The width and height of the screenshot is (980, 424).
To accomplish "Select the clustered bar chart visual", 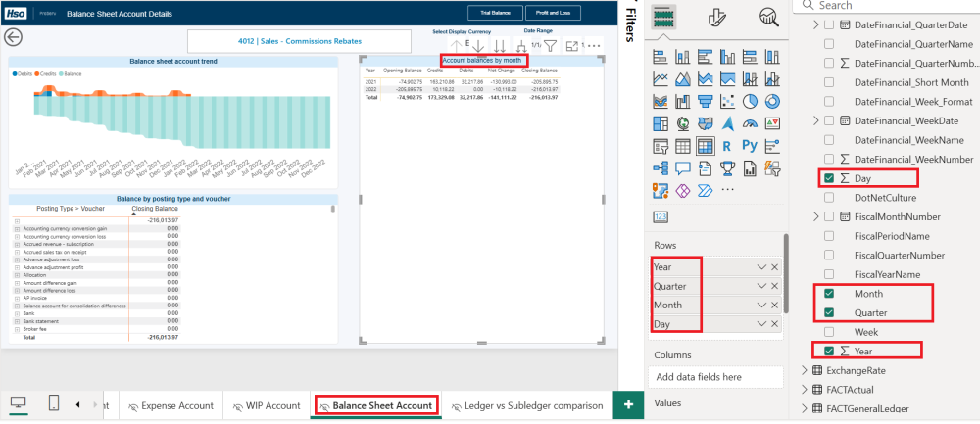I will click(705, 58).
